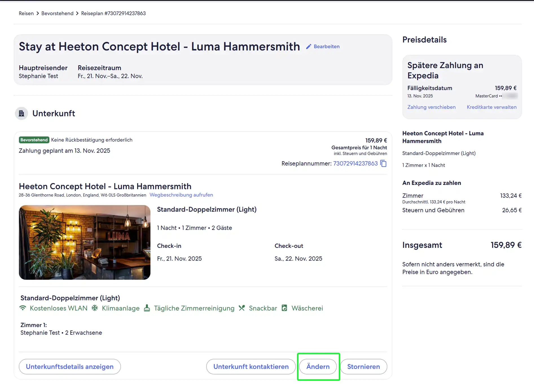Open Zahlung verschieben link
The width and height of the screenshot is (534, 392).
pyautogui.click(x=431, y=107)
